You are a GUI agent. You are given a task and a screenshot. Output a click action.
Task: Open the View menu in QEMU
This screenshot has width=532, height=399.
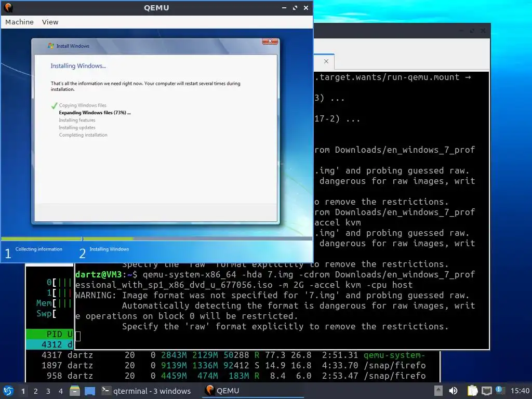coord(50,22)
